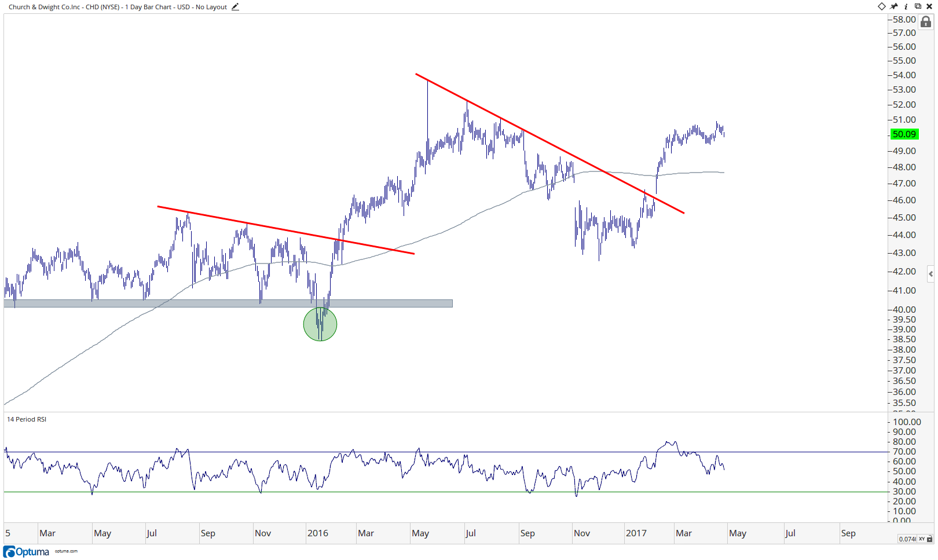Click the 45.00 price scale label
This screenshot has height=560, width=938.
904,218
